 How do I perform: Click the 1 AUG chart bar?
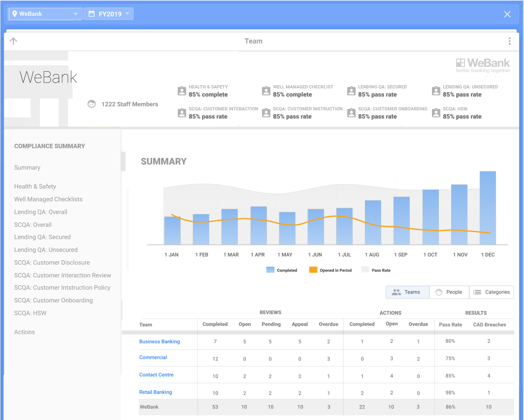(x=373, y=223)
